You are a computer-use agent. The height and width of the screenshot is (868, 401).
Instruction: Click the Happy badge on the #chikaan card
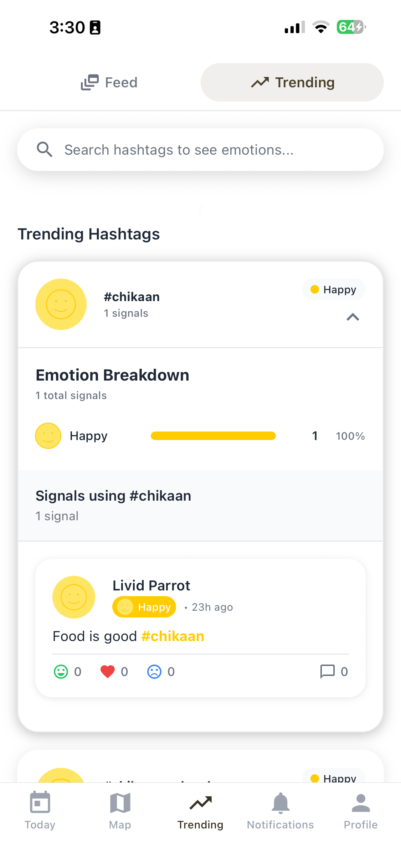(333, 289)
